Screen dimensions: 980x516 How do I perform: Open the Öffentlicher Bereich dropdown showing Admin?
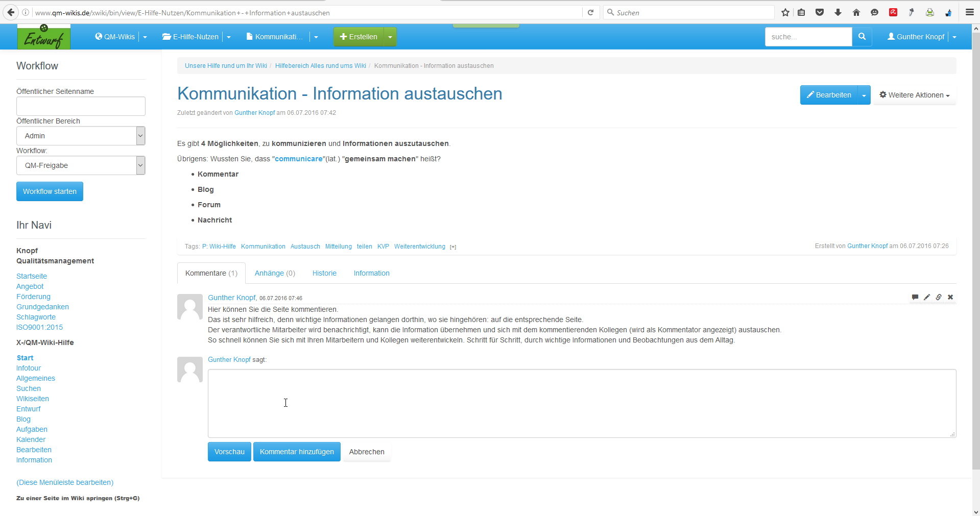click(81, 136)
